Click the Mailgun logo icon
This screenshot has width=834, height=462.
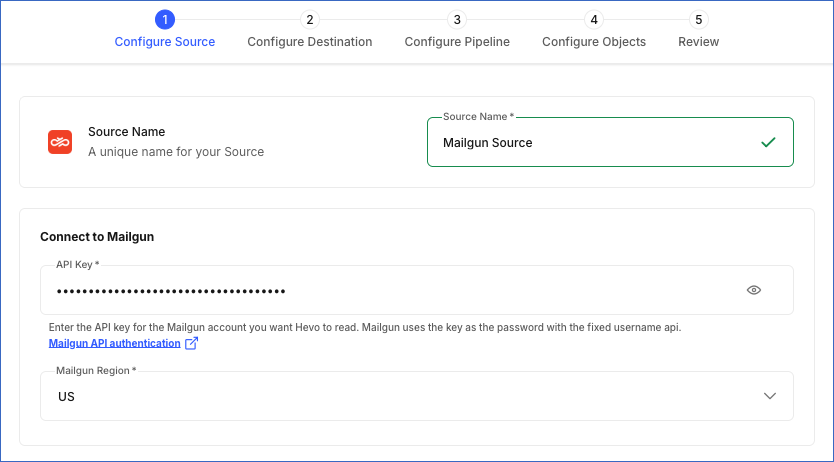pyautogui.click(x=60, y=142)
